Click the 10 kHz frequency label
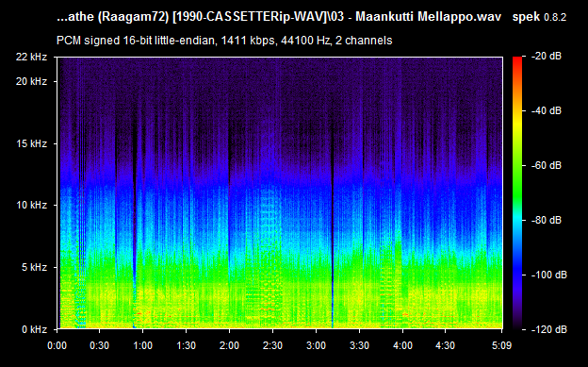The height and width of the screenshot is (367, 588). pos(31,205)
